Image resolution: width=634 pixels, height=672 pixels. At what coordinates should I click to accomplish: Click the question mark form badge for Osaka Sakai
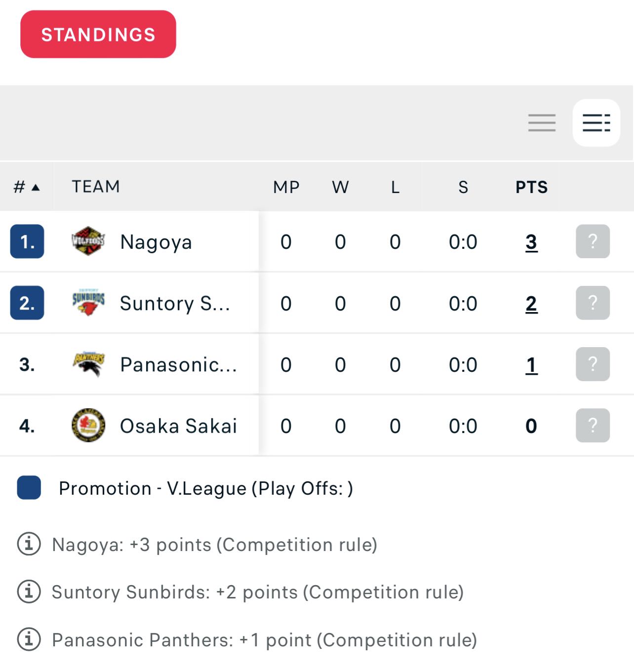click(x=593, y=425)
